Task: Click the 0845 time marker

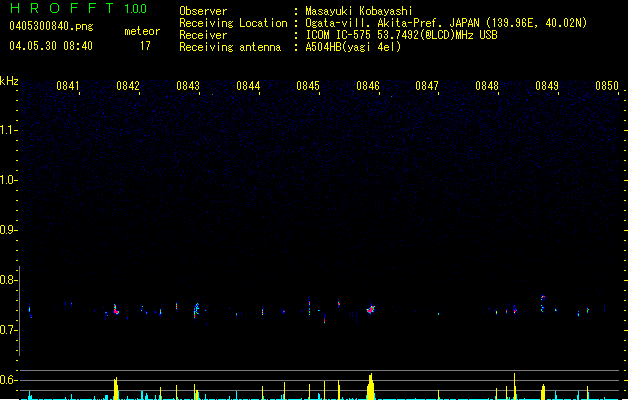Action: pyautogui.click(x=308, y=86)
